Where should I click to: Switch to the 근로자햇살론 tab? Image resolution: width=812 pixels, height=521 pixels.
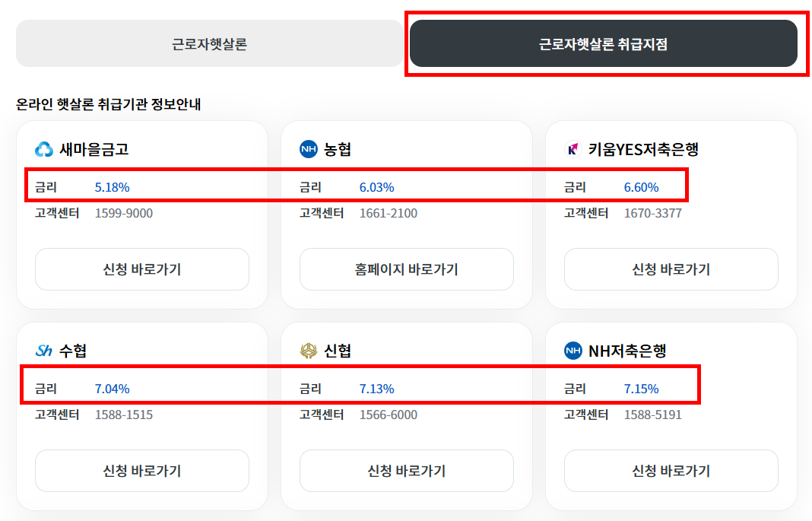tap(210, 43)
